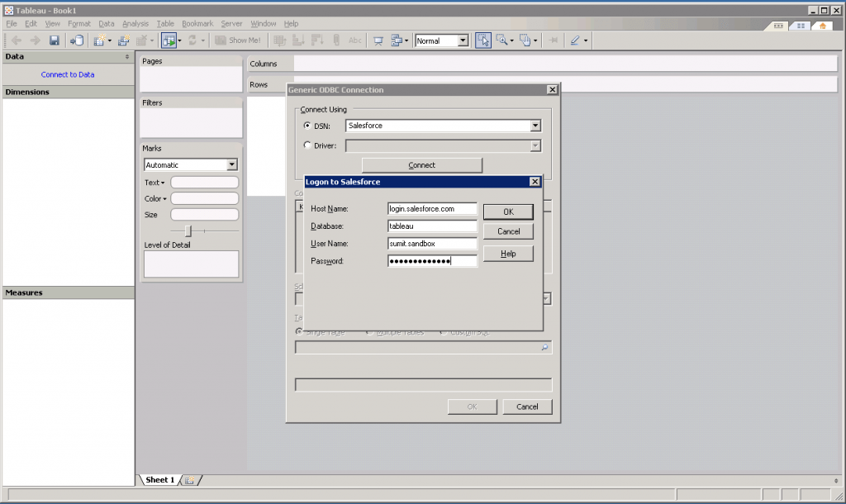Click the highlighter pen toolbar icon

pyautogui.click(x=575, y=40)
